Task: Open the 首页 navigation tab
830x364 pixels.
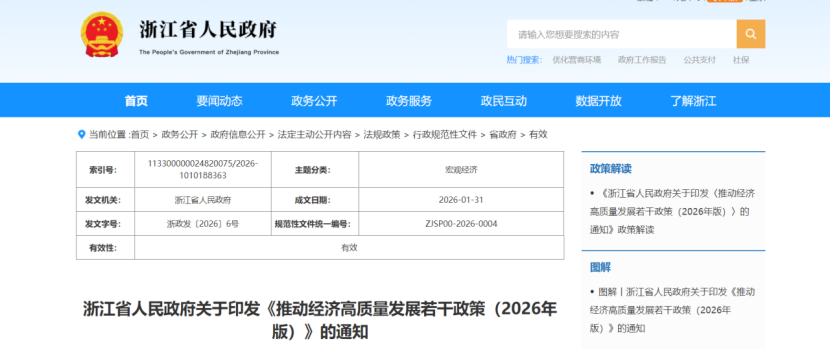Action: [136, 101]
